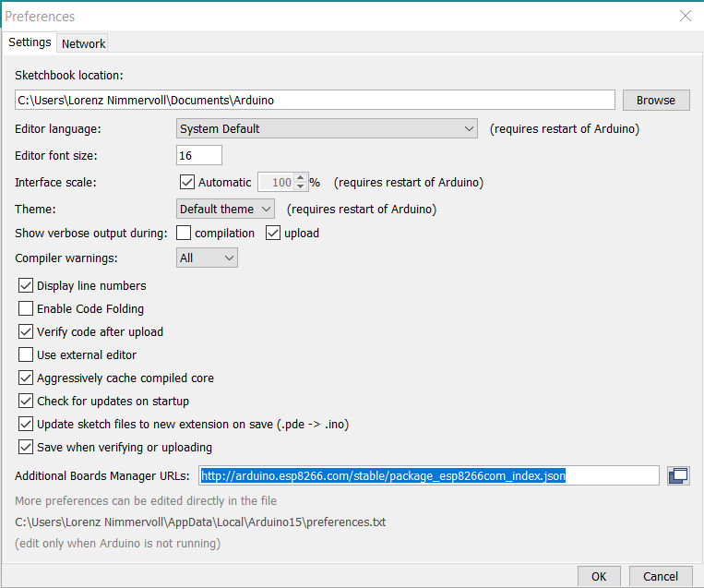Open the Theme dropdown
The height and width of the screenshot is (588, 704).
pyautogui.click(x=225, y=209)
